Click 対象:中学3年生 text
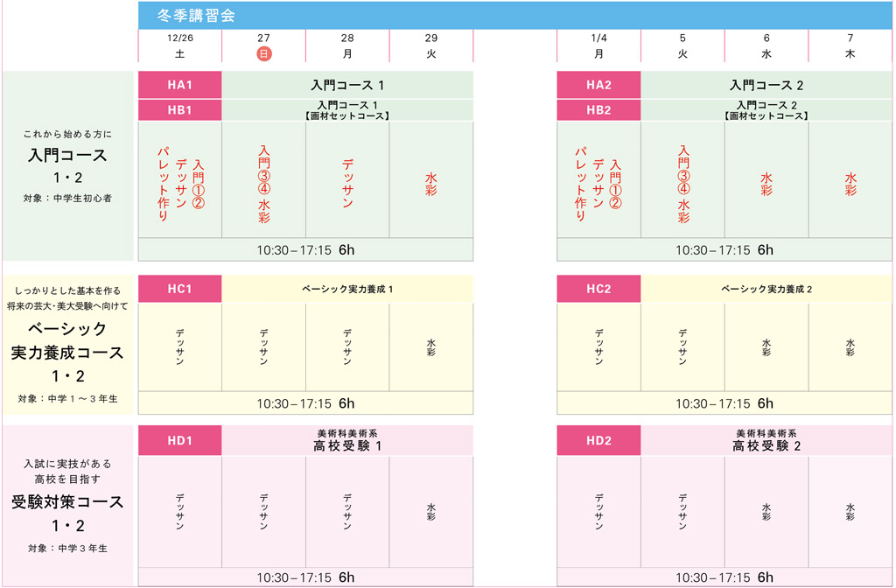The image size is (896, 588). pos(67,548)
